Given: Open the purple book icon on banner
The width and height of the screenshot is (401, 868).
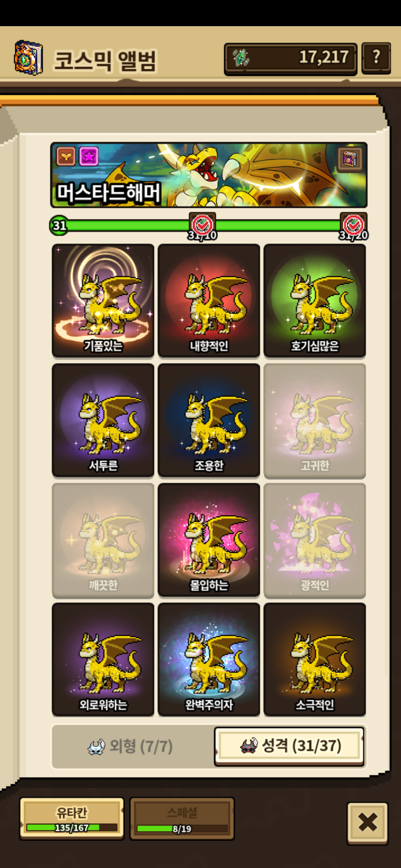Looking at the screenshot, I should (x=349, y=159).
